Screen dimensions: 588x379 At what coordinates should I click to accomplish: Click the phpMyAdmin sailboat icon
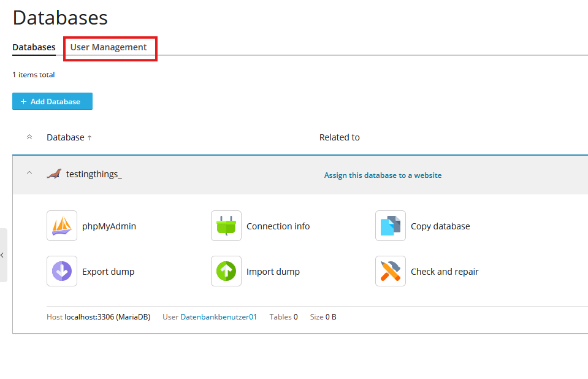tap(62, 226)
